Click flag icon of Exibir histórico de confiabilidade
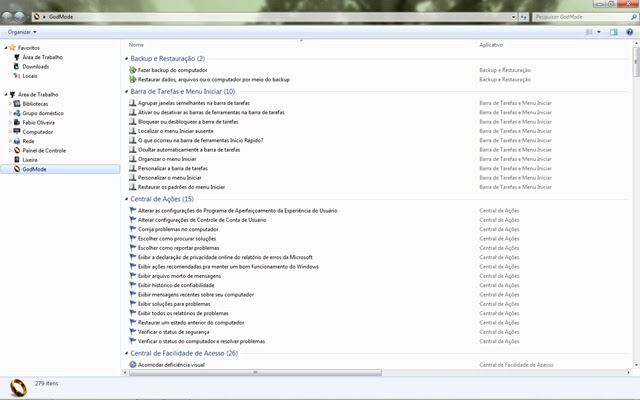Screen dimensions: 640x400 coord(133,285)
